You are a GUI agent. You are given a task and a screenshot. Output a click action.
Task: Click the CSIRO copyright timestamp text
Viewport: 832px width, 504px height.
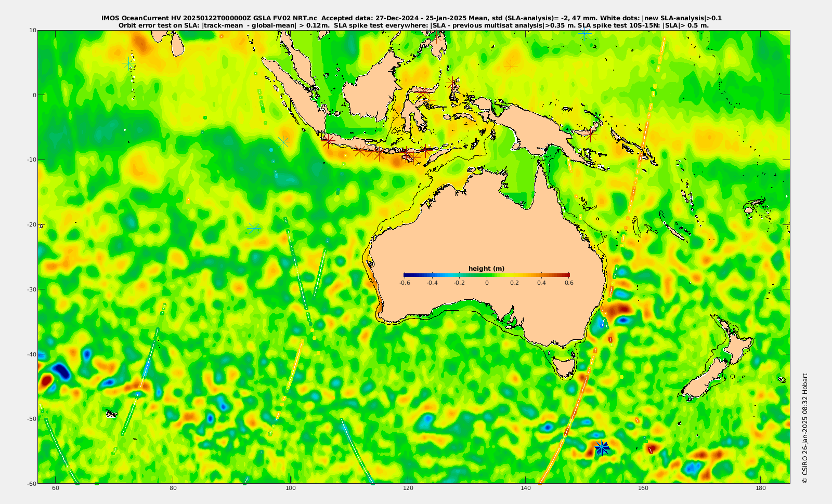click(805, 428)
